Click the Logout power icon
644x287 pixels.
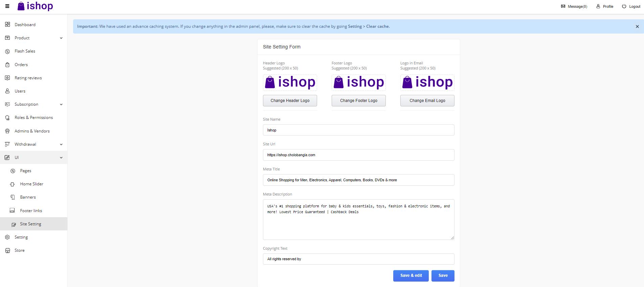624,6
